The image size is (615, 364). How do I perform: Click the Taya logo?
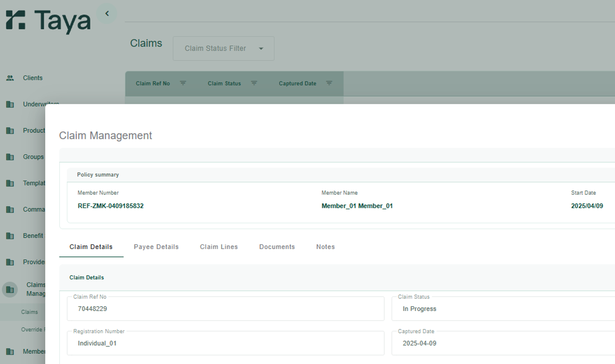(48, 21)
